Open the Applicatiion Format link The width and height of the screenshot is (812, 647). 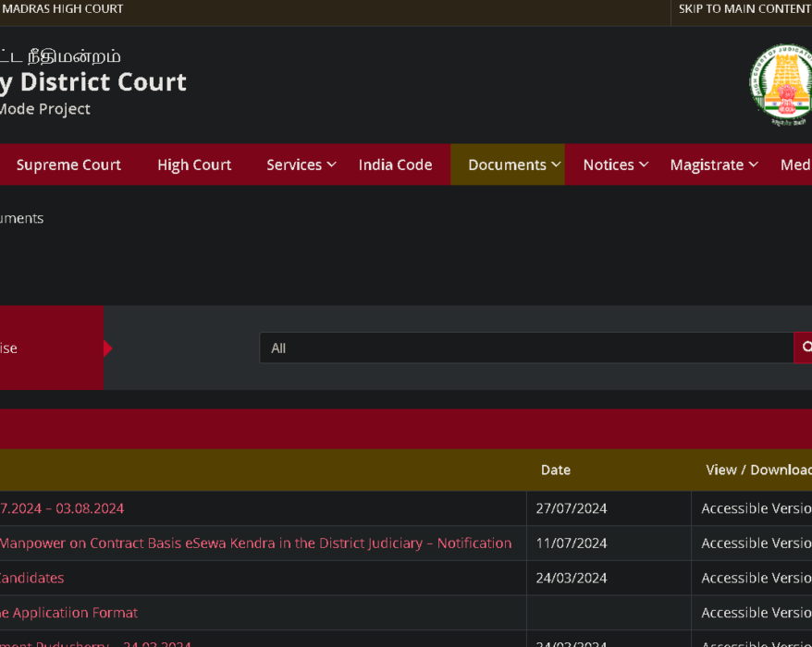click(x=68, y=612)
